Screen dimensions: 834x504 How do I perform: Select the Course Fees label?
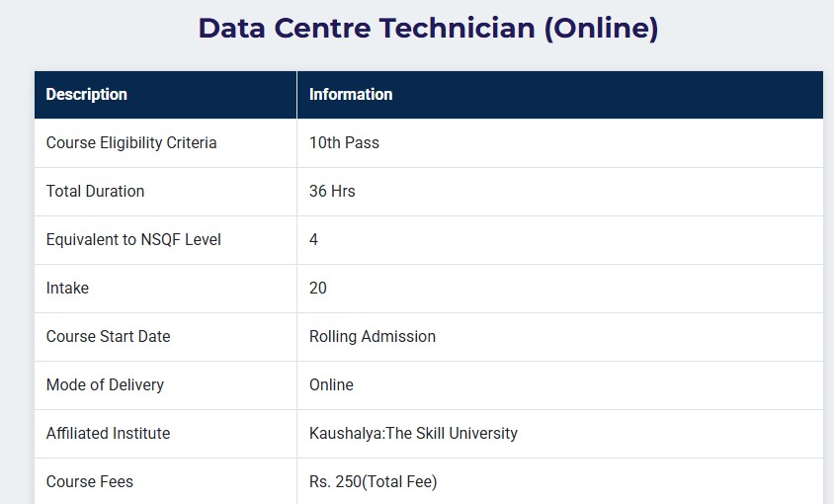90,481
